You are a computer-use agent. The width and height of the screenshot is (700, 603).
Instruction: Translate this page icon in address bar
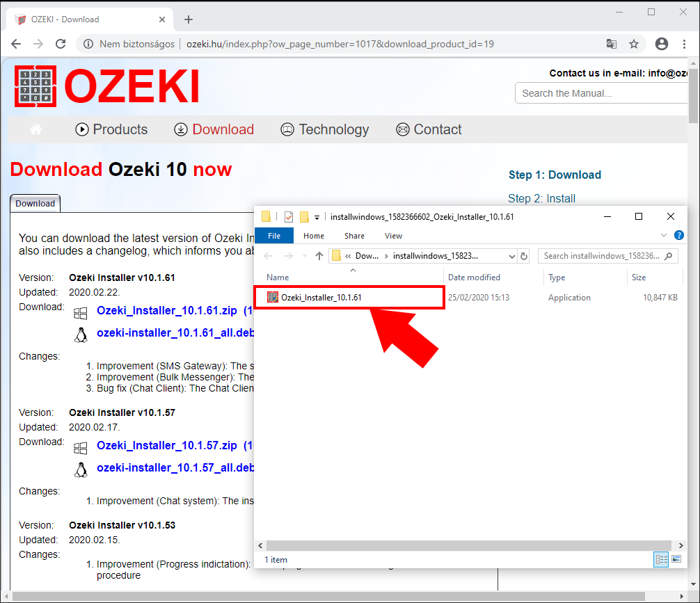(x=611, y=44)
